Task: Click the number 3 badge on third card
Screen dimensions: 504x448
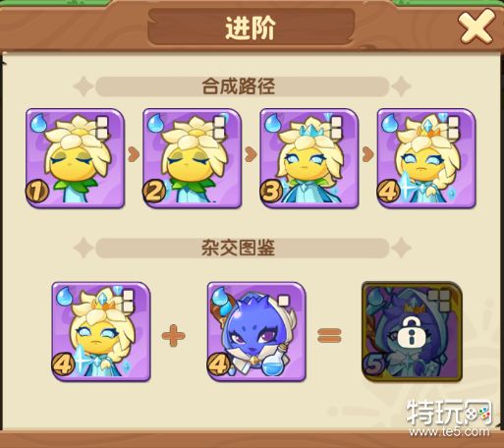Action: pyautogui.click(x=271, y=192)
